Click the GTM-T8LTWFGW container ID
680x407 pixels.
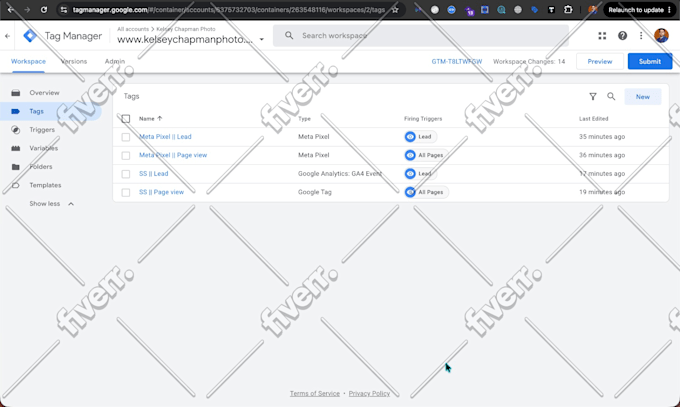point(457,62)
